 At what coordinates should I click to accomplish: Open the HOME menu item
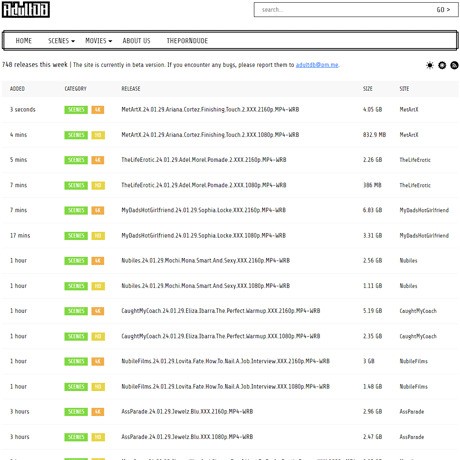pyautogui.click(x=24, y=41)
